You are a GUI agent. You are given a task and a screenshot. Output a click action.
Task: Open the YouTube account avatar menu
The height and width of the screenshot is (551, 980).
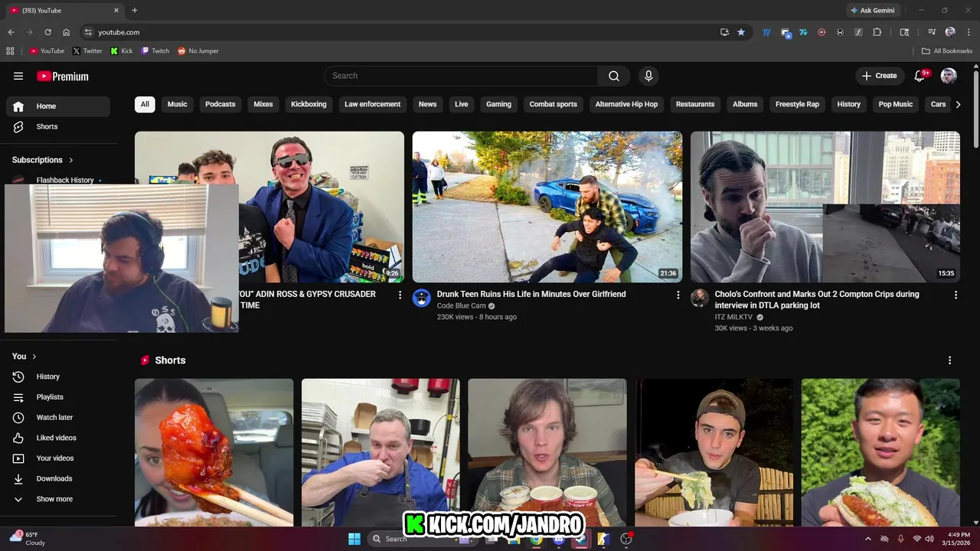949,76
